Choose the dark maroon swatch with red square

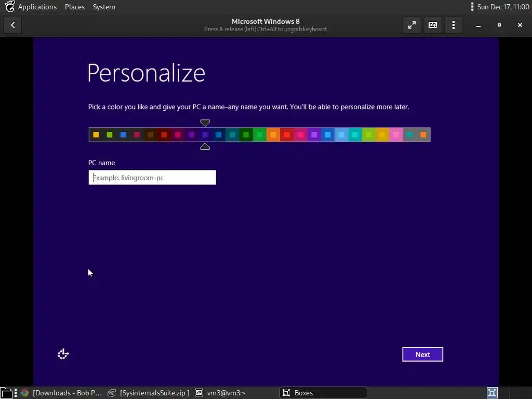pyautogui.click(x=164, y=135)
